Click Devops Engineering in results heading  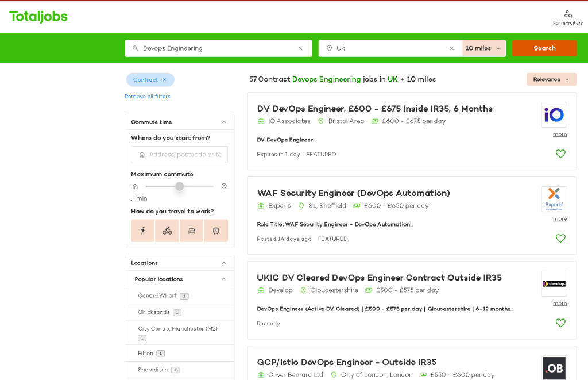[326, 79]
